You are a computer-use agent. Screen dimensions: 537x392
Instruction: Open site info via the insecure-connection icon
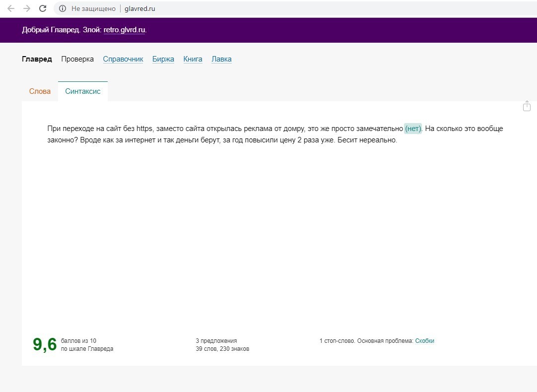click(x=63, y=8)
